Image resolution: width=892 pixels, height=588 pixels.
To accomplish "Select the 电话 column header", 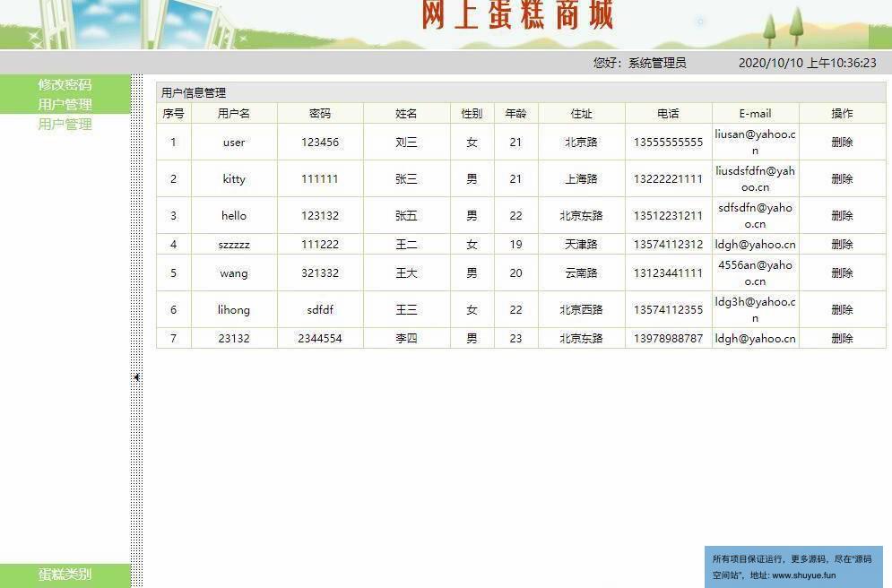I will 668,114.
